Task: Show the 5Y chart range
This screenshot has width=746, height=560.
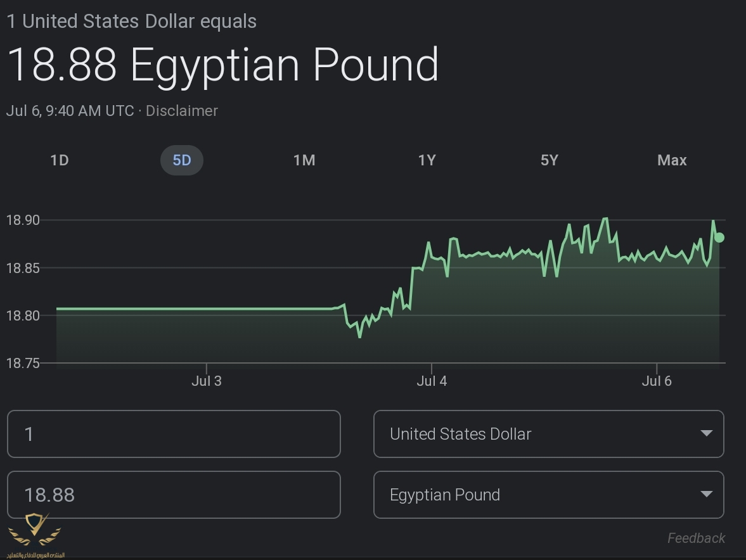Action: point(550,160)
